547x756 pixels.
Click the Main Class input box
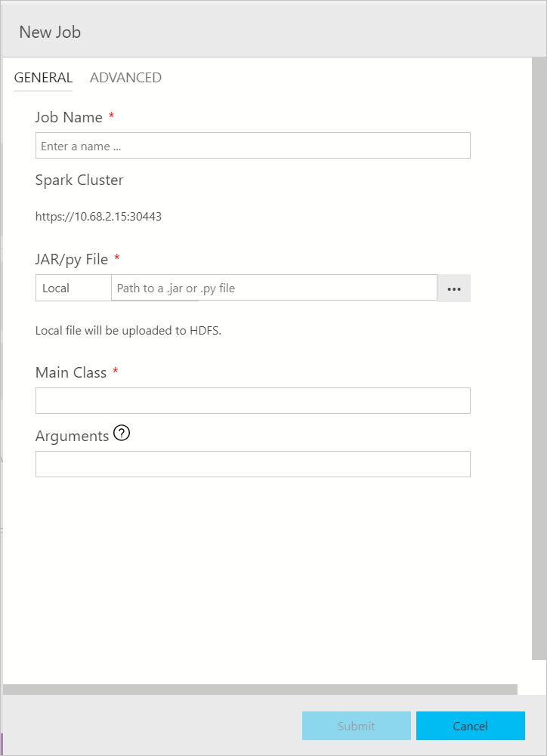tap(252, 400)
